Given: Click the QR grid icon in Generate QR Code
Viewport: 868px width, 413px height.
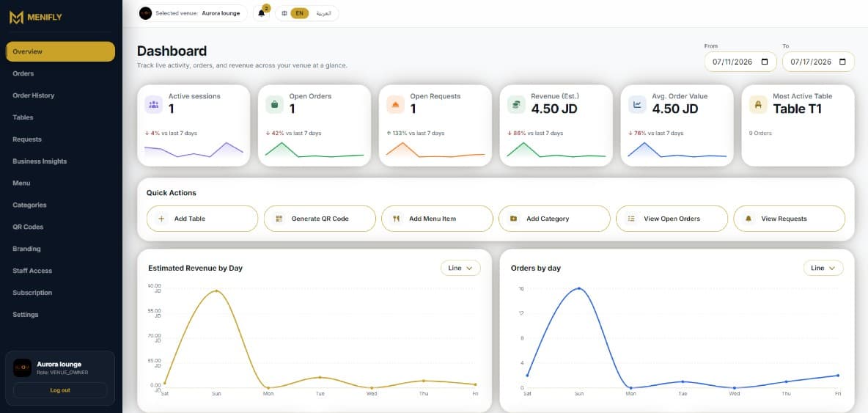Looking at the screenshot, I should point(279,219).
